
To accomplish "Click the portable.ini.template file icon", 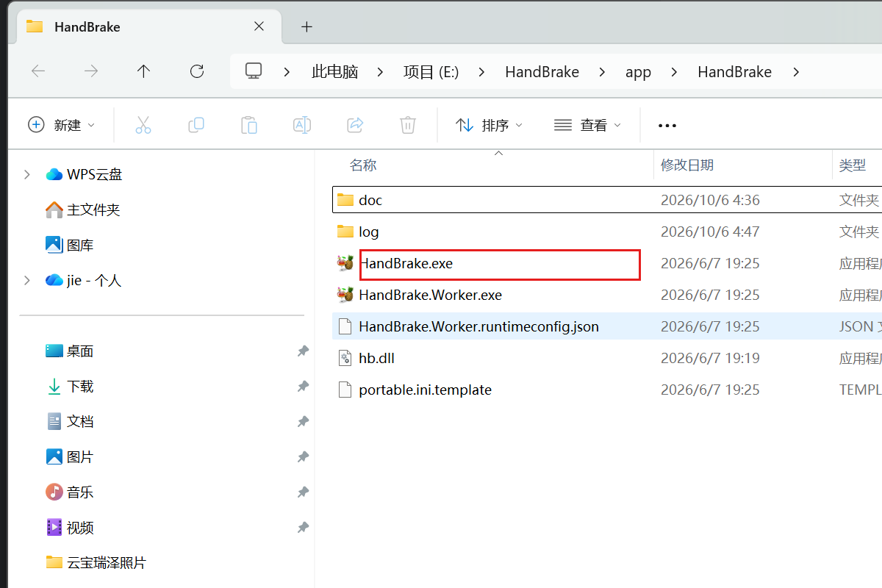I will 345,390.
